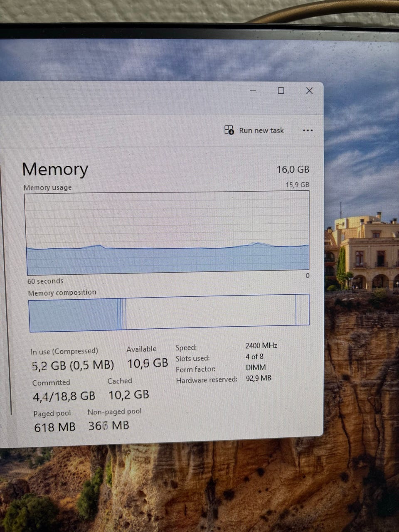The height and width of the screenshot is (532, 399).
Task: Click the Memory usage label
Action: pyautogui.click(x=47, y=187)
